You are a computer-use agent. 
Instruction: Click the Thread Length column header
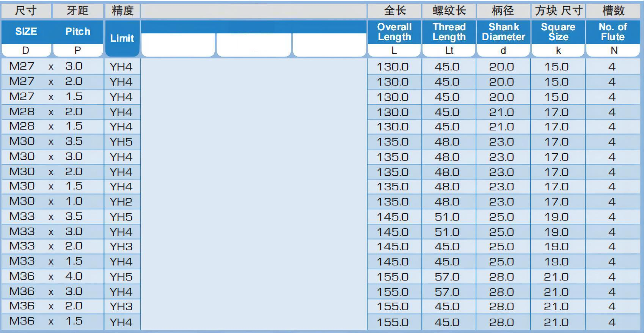(x=449, y=32)
